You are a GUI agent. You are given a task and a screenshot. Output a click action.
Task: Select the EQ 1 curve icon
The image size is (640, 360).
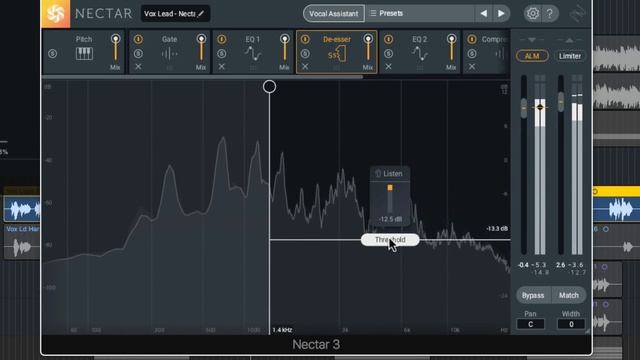(253, 54)
